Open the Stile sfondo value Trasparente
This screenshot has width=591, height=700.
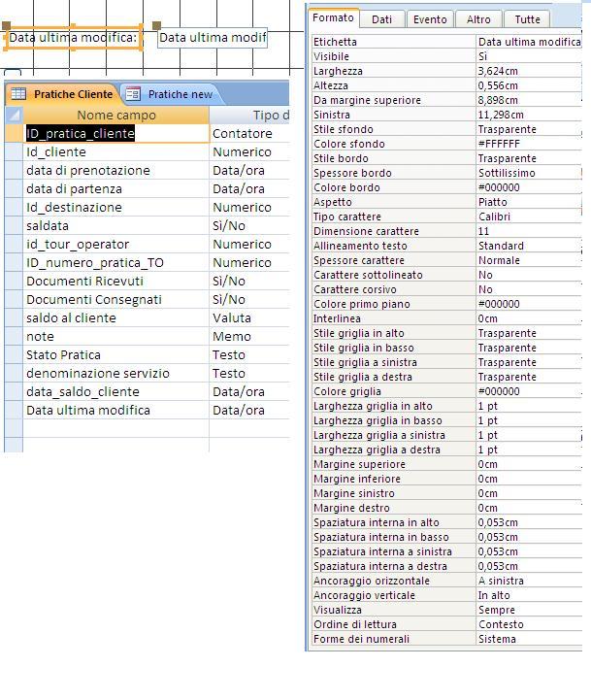click(x=529, y=129)
